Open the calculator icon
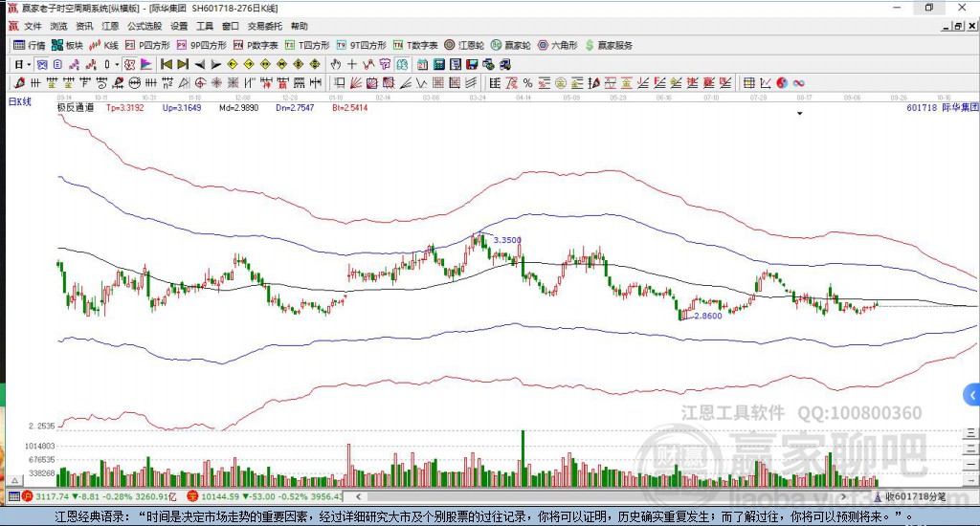Viewport: 980px width, 526px height. tap(438, 64)
